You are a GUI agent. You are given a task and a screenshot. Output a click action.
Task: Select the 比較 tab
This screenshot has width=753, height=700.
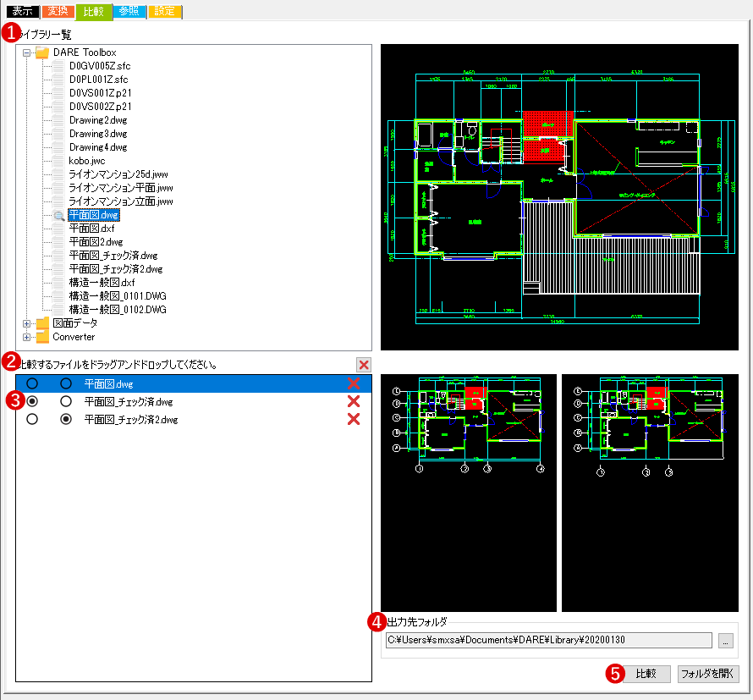click(x=94, y=12)
